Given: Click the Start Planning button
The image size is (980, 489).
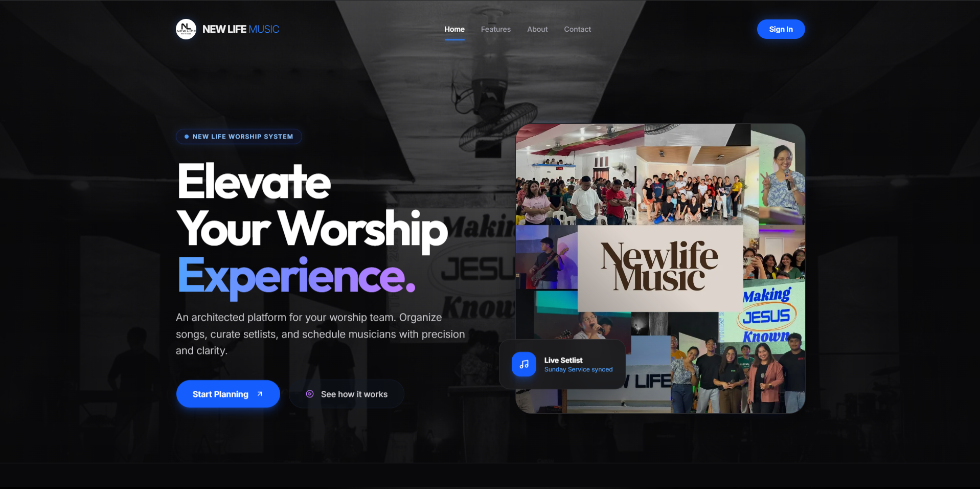Looking at the screenshot, I should click(x=228, y=394).
